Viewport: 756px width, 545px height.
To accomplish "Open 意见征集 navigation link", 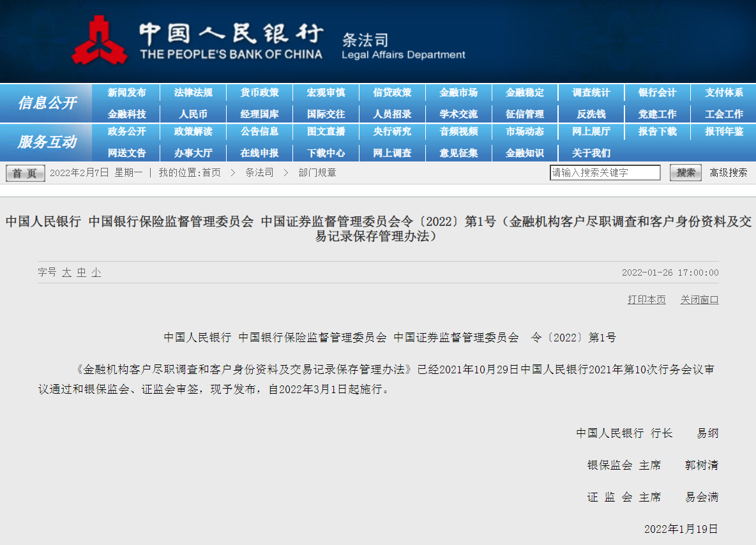I will pos(458,153).
